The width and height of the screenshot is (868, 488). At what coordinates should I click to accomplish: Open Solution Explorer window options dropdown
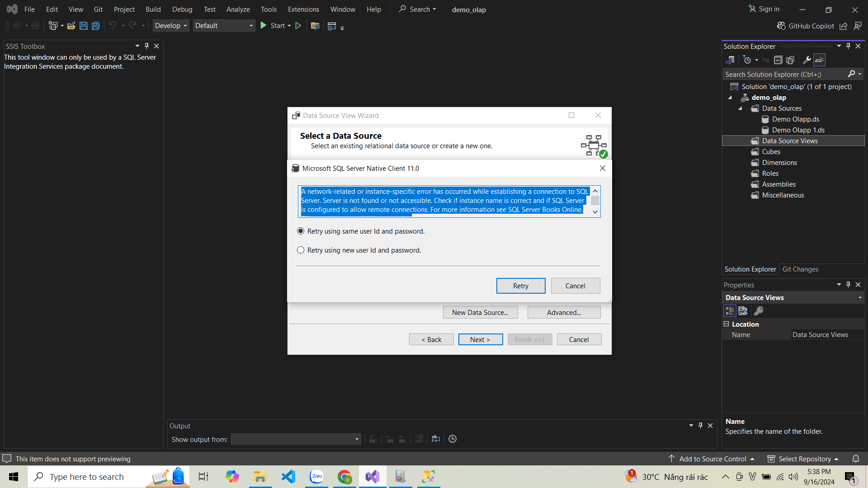pyautogui.click(x=839, y=46)
